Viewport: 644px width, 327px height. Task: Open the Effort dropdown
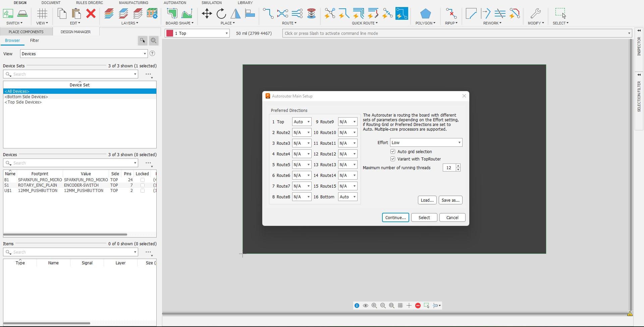click(x=426, y=143)
